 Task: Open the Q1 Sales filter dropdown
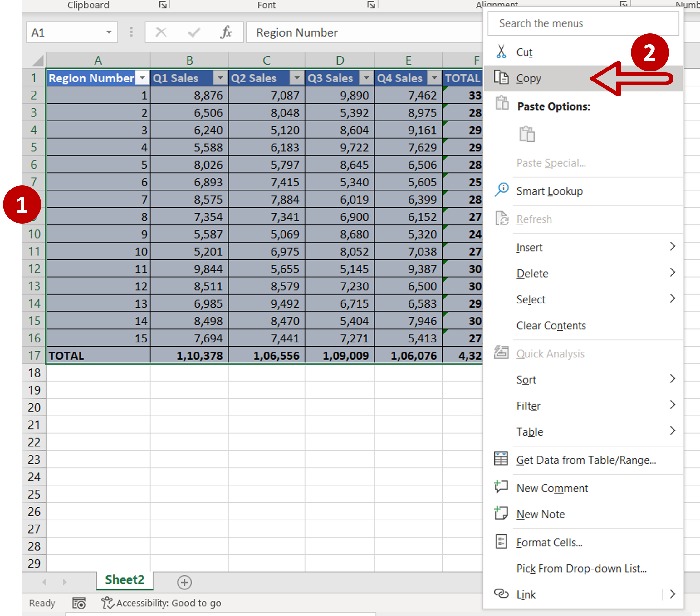click(220, 78)
